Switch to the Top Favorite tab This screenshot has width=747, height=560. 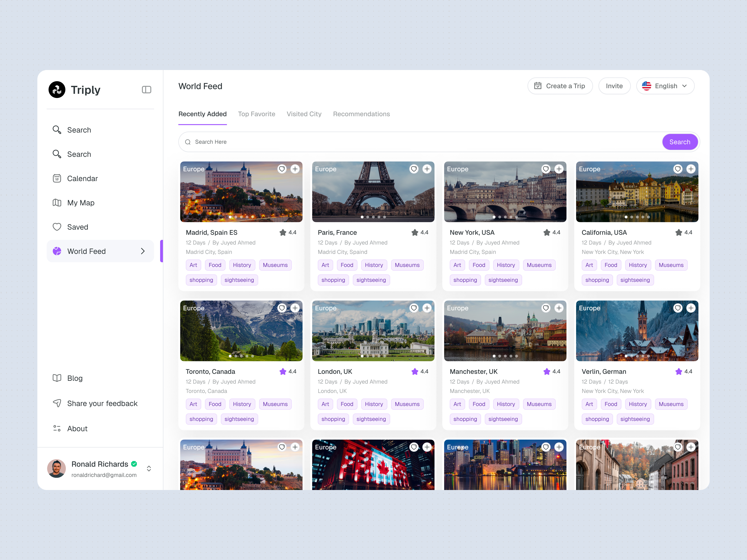(x=256, y=114)
